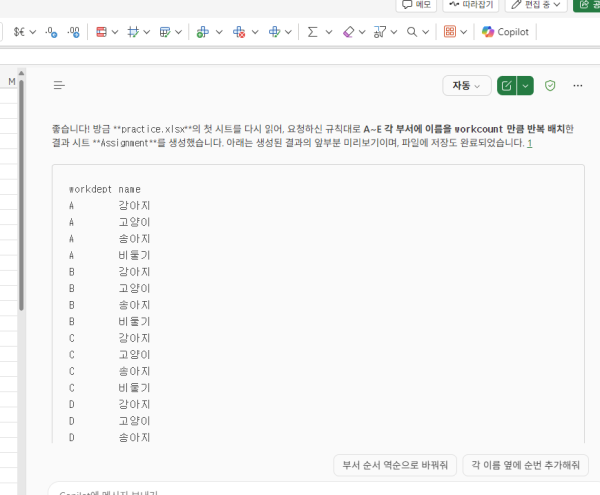600x495 pixels.
Task: Open the Copilot pane hamburger menu
Action: [x=59, y=85]
